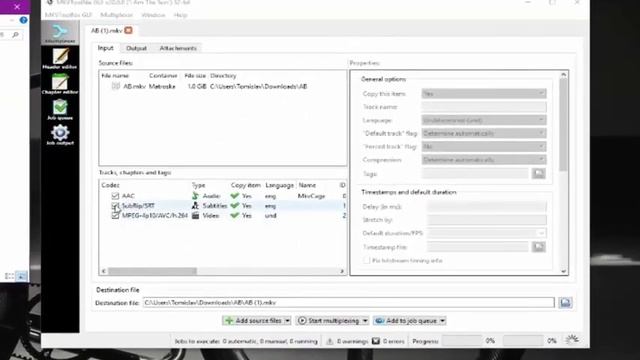Click the errors icon in status bar
This screenshot has height=360, width=640.
376,341
